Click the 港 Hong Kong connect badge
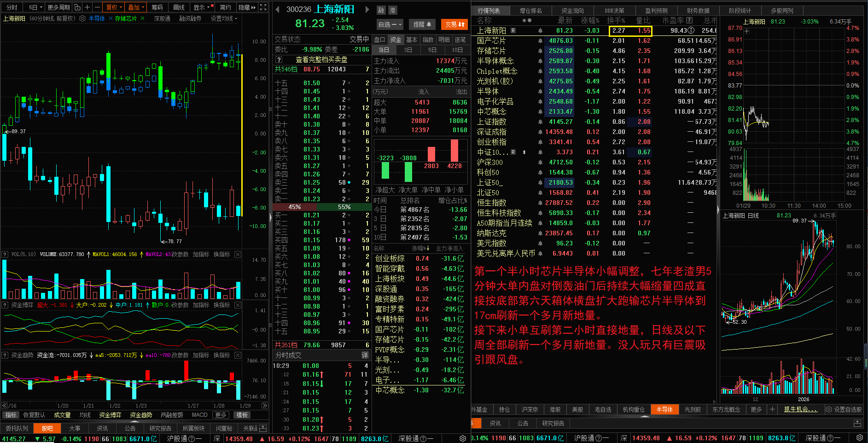Image resolution: width=868 pixels, height=443 pixels. 392,10
